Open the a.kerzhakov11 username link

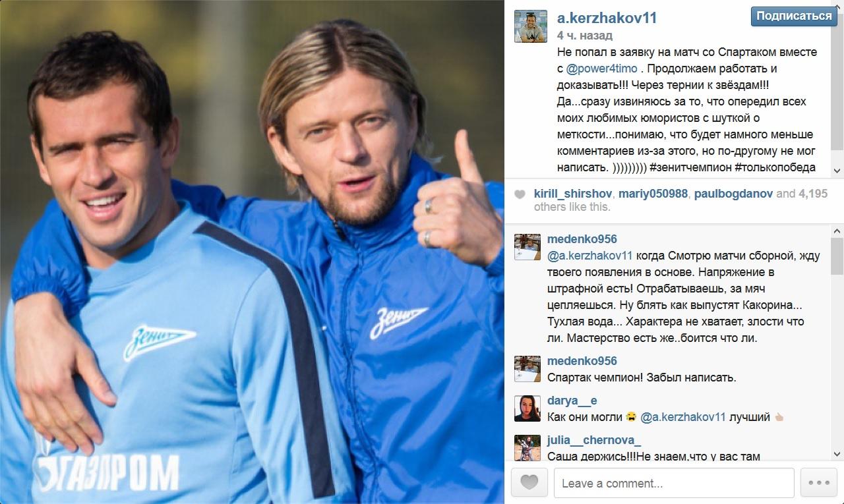607,18
